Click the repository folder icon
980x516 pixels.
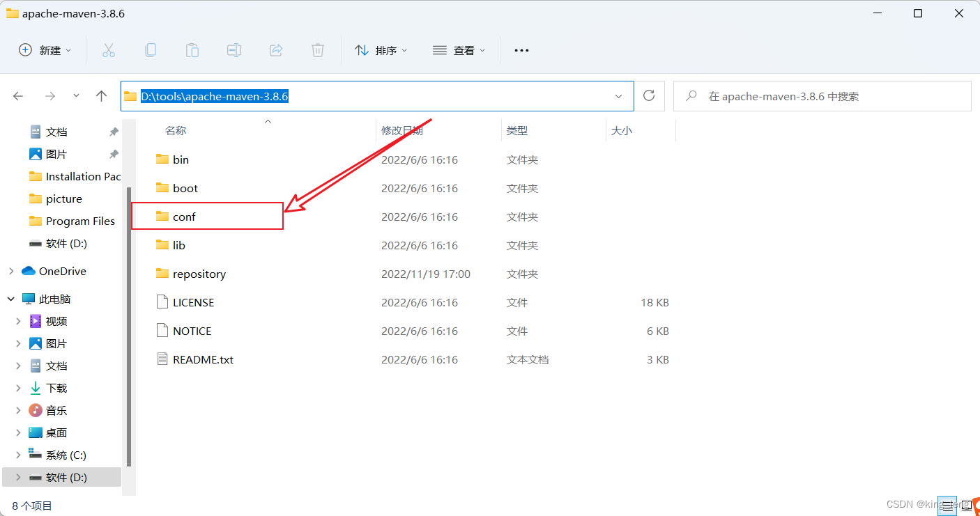tap(162, 274)
